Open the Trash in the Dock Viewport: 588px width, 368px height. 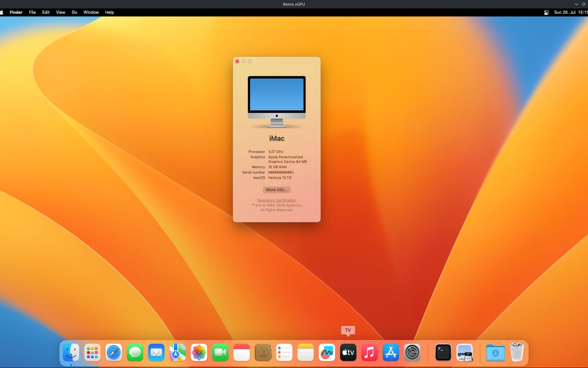click(517, 352)
